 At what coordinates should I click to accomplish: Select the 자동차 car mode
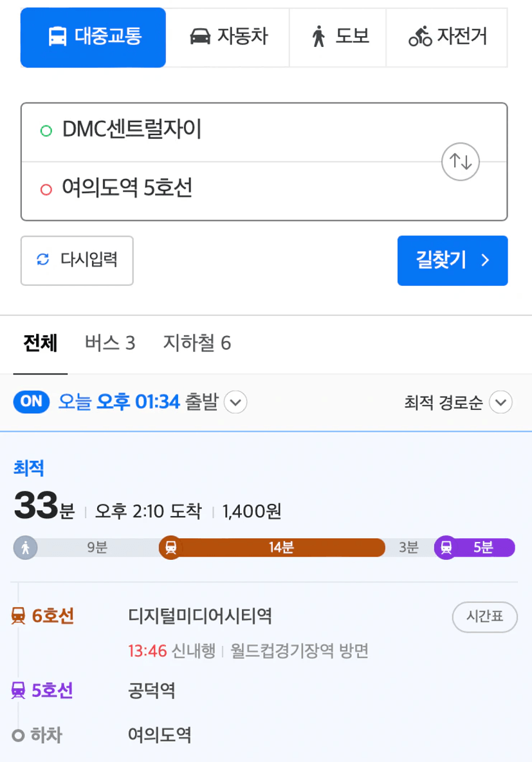(228, 37)
